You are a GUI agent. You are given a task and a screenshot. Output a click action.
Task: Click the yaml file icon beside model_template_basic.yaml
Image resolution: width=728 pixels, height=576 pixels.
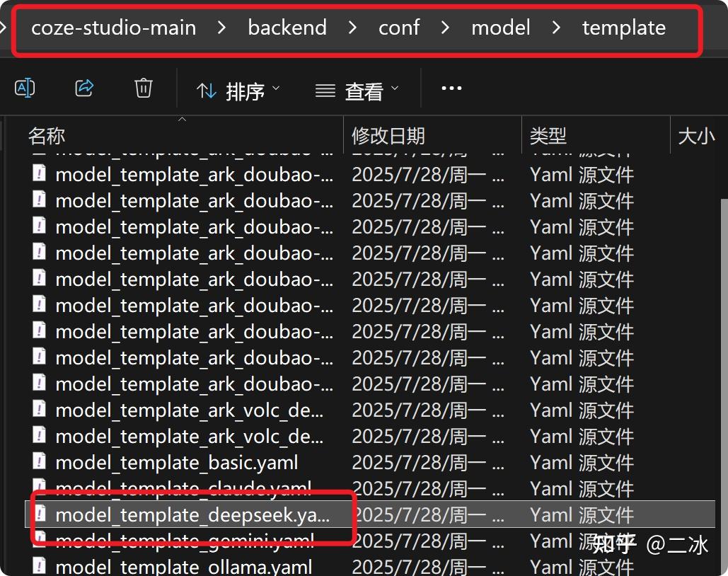39,462
